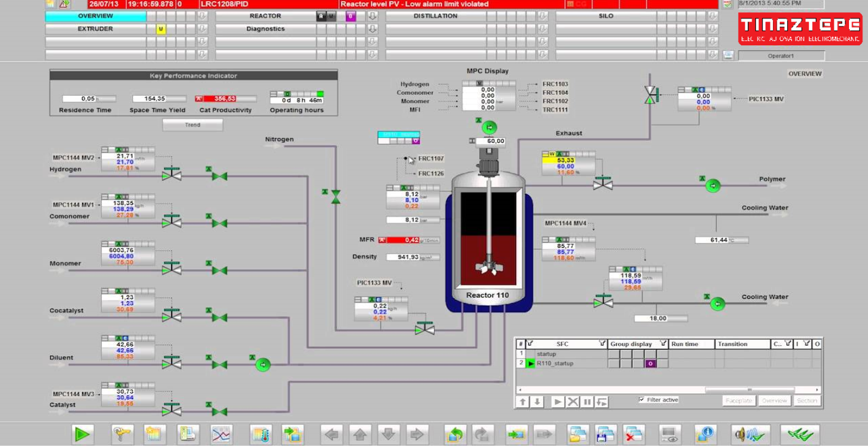Click the save screen composition floppy icon
The width and height of the screenshot is (868, 447).
[x=606, y=435]
